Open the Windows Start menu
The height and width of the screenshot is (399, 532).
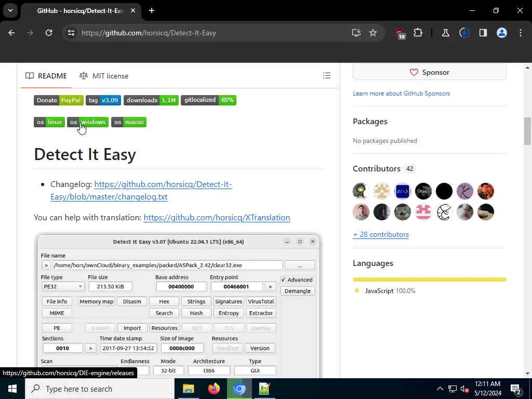pyautogui.click(x=12, y=389)
